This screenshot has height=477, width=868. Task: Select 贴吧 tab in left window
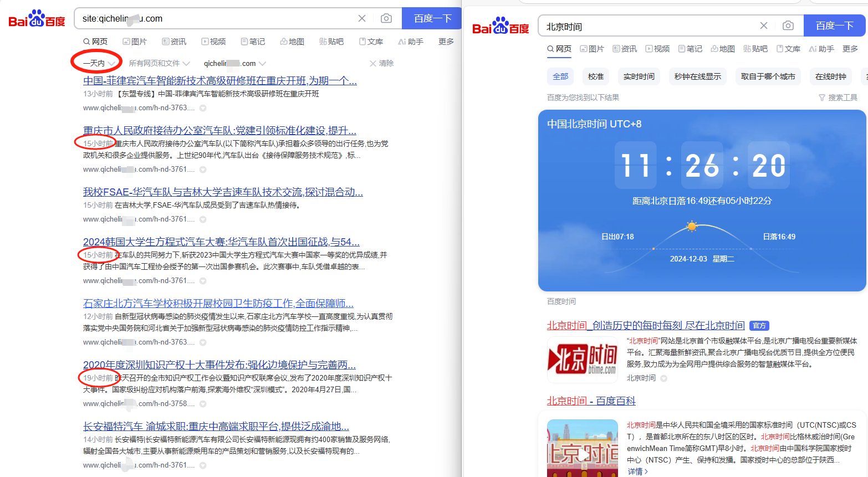(x=331, y=42)
